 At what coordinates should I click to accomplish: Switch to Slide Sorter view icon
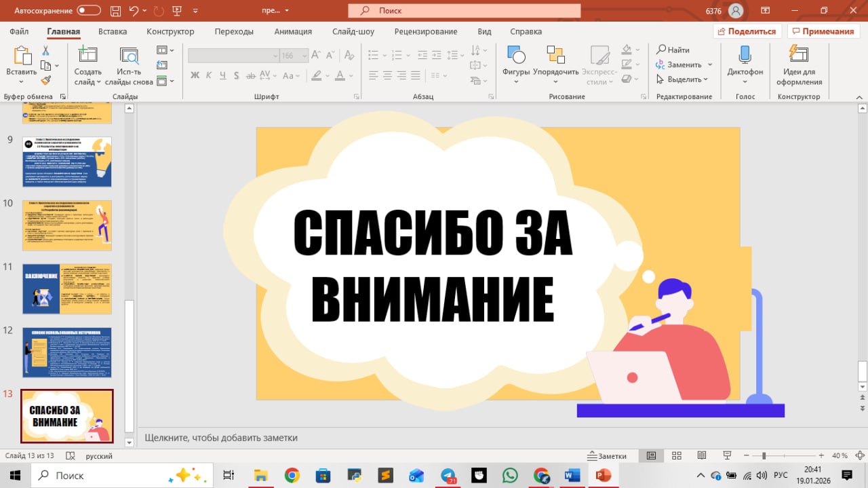pos(676,456)
